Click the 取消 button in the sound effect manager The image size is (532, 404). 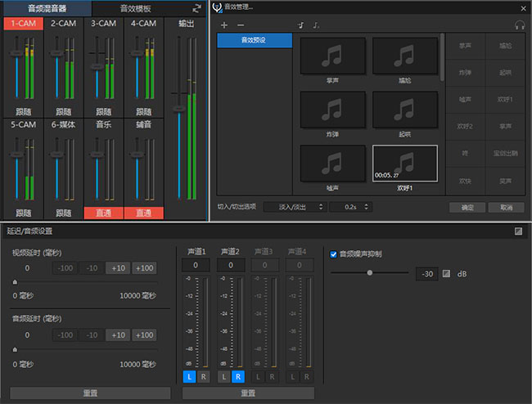point(506,208)
